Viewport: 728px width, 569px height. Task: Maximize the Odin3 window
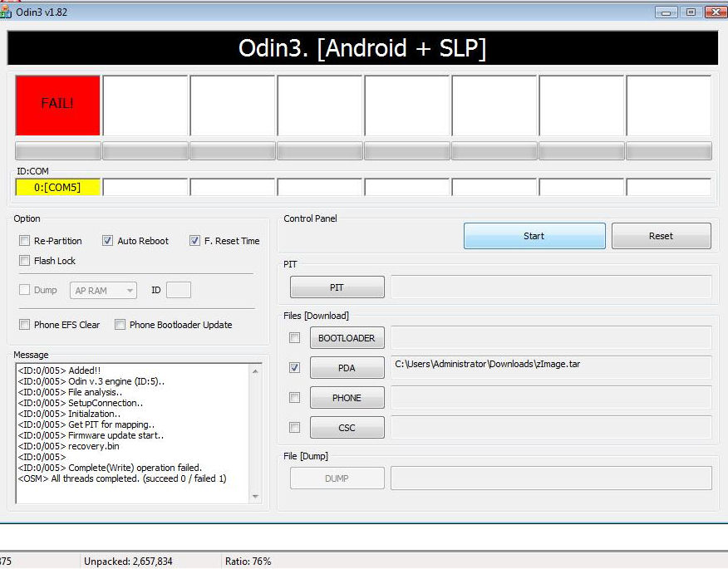click(x=691, y=12)
